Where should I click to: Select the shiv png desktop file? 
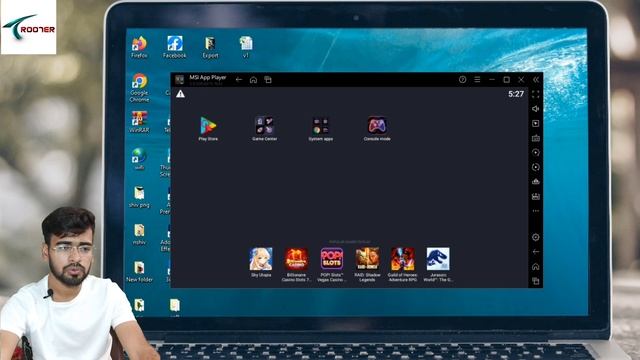pyautogui.click(x=139, y=197)
